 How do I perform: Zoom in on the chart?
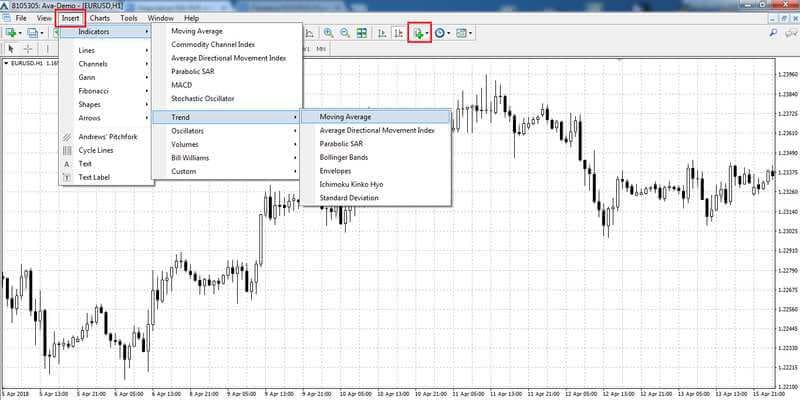329,33
